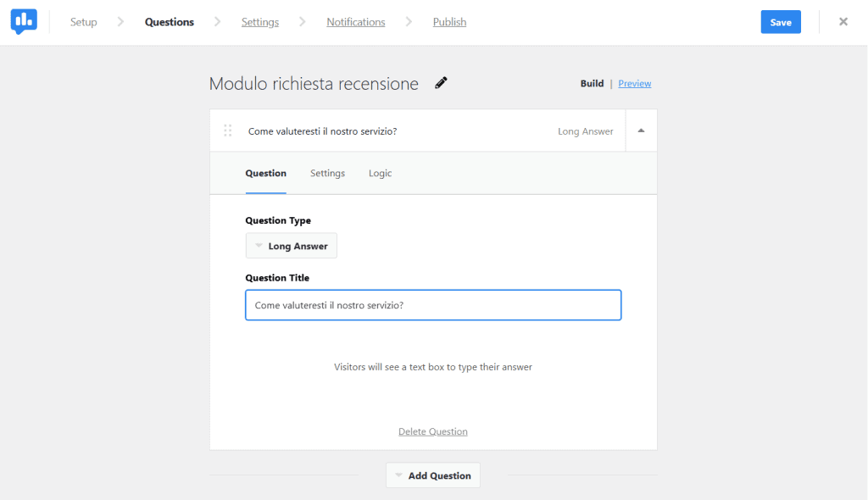Switch to Preview mode

(x=634, y=83)
